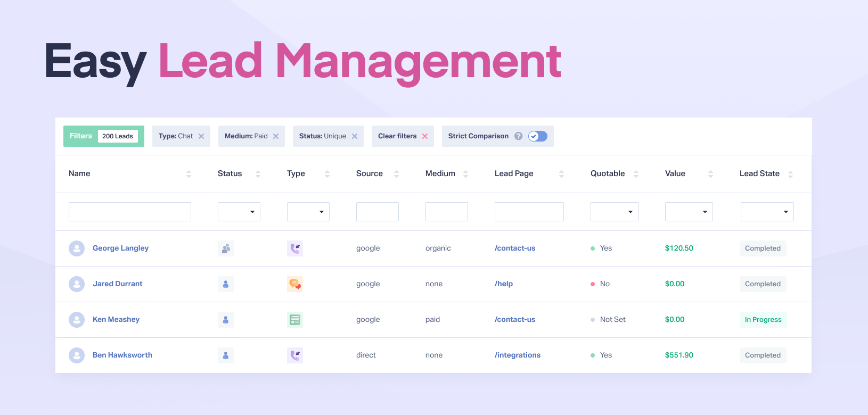Remove the Status: Unique filter
The height and width of the screenshot is (415, 868).
[355, 136]
